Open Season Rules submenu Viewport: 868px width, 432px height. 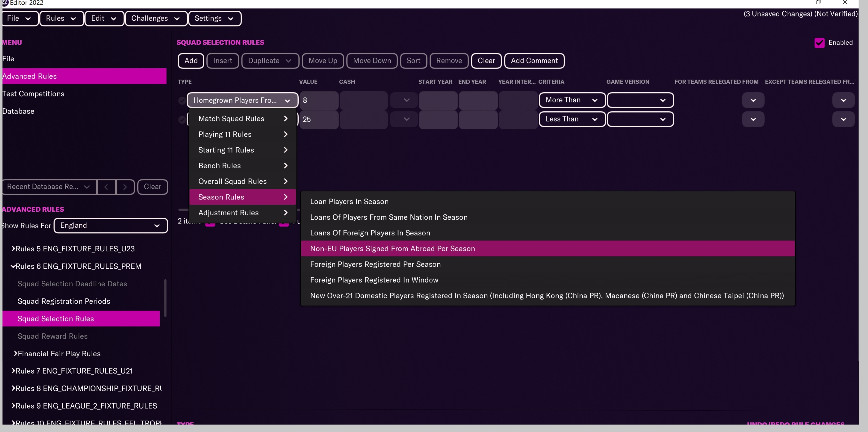click(x=242, y=197)
